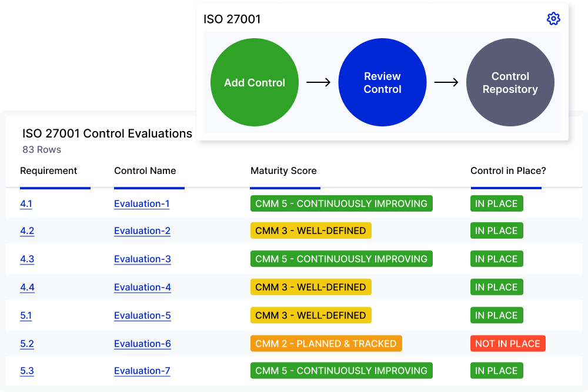Open the ISO 27001 settings gear
The width and height of the screenshot is (588, 392).
click(x=553, y=19)
